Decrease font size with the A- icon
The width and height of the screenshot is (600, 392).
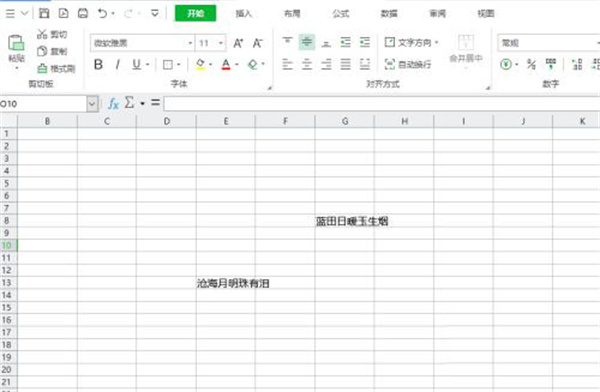(x=257, y=43)
